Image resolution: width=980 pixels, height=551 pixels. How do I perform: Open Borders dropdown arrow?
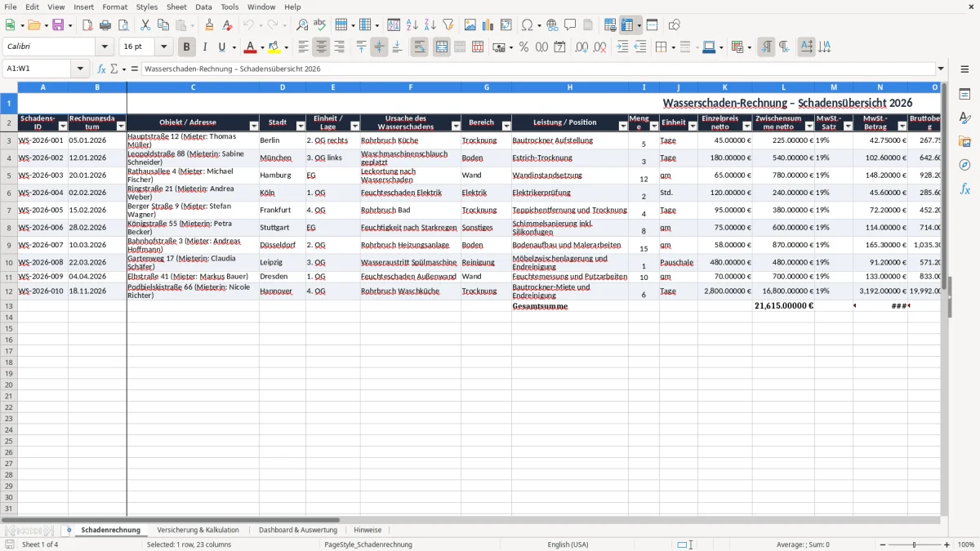(x=672, y=47)
